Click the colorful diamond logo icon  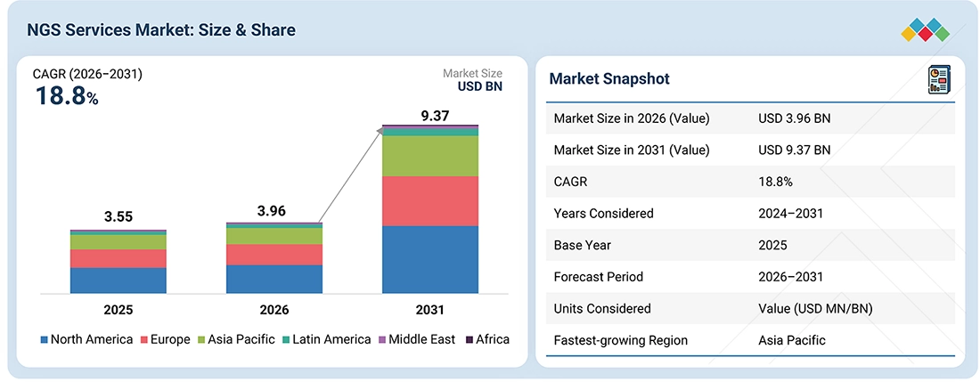[925, 30]
